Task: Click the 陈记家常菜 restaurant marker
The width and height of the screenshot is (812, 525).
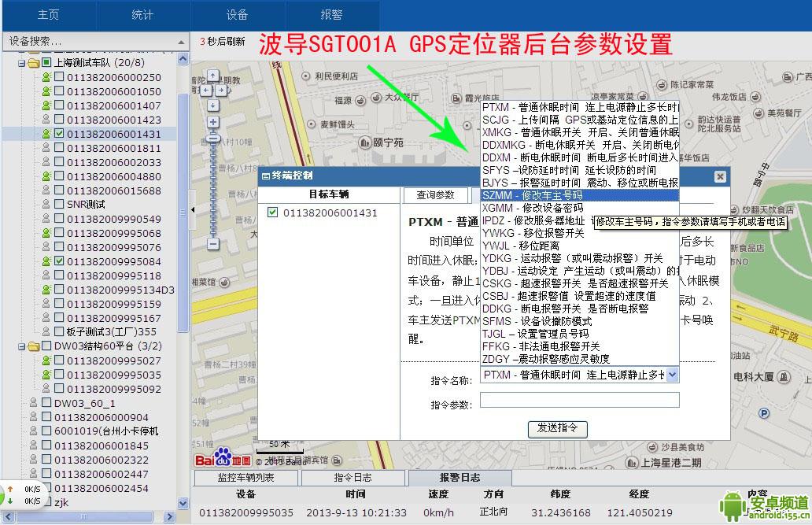Action: (662, 84)
